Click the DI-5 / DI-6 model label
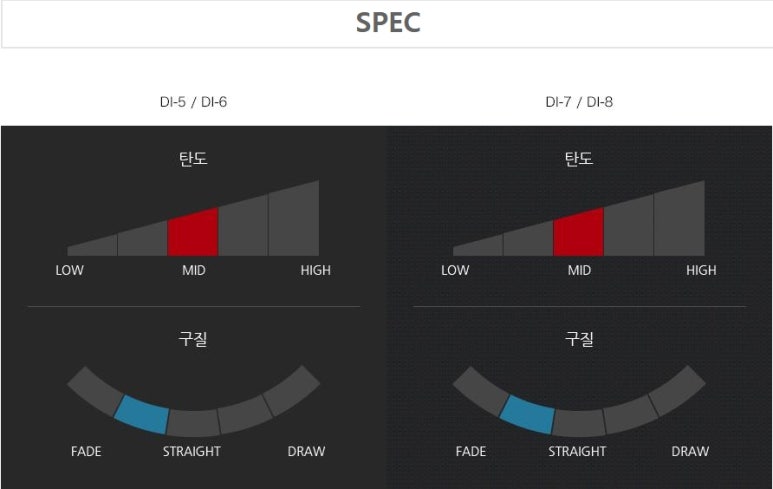The width and height of the screenshot is (773, 489). pyautogui.click(x=193, y=102)
